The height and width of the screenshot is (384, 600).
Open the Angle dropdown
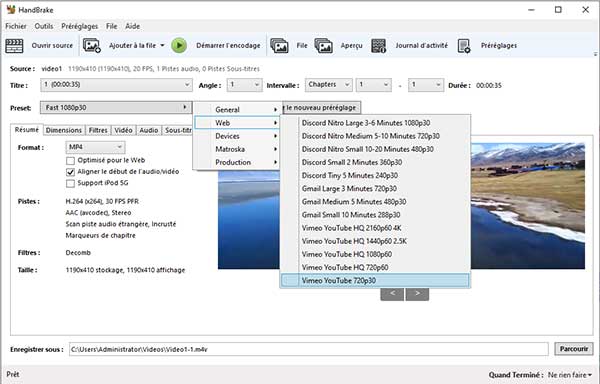244,85
